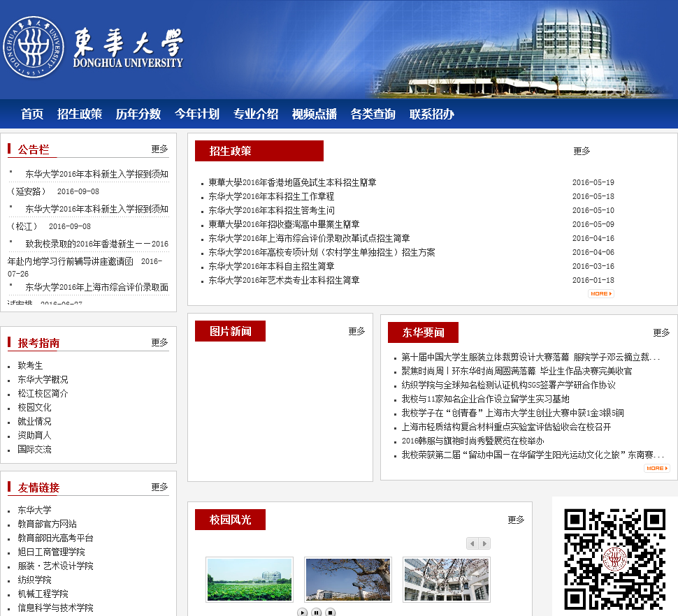The width and height of the screenshot is (678, 616).
Task: Open the white building with blossoms thumbnail
Action: [447, 579]
